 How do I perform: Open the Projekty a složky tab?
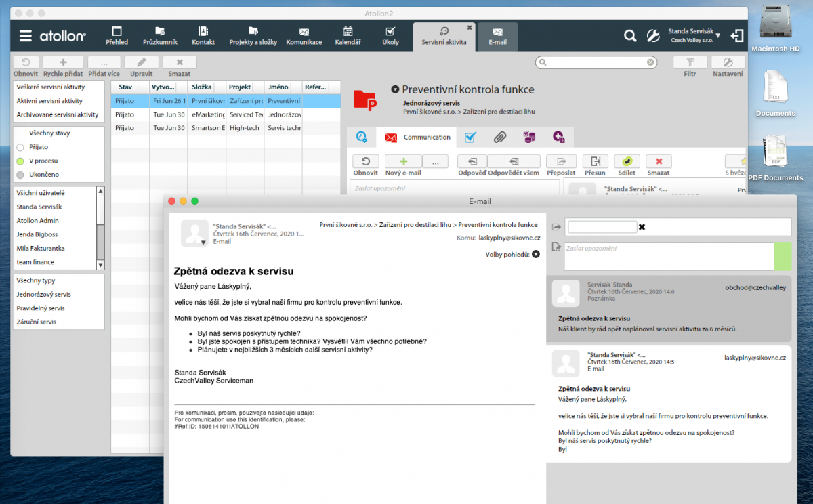tap(253, 36)
